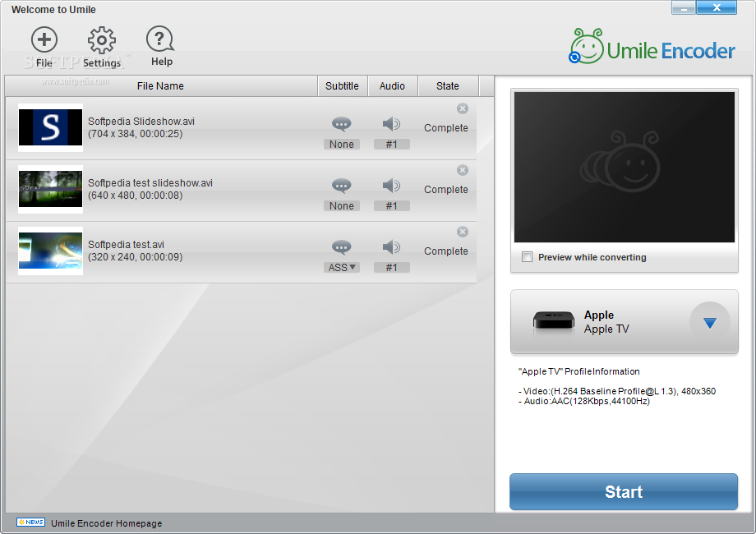Screen dimensions: 756x534
Task: Click the Umile Encoder logo
Action: coord(652,47)
